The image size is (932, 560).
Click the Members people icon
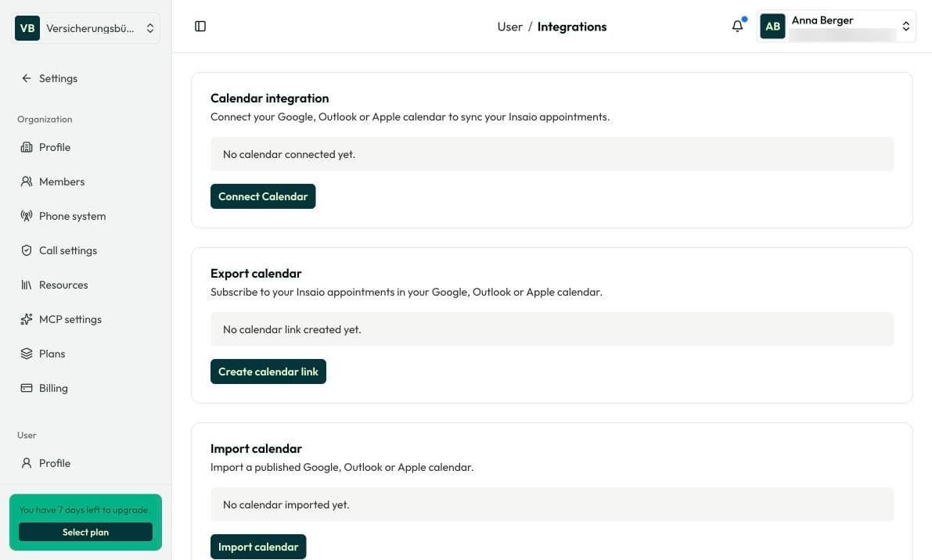[26, 181]
